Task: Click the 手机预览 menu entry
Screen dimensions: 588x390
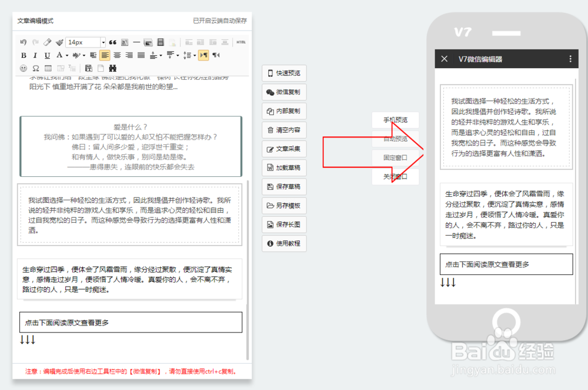Action: [x=395, y=120]
